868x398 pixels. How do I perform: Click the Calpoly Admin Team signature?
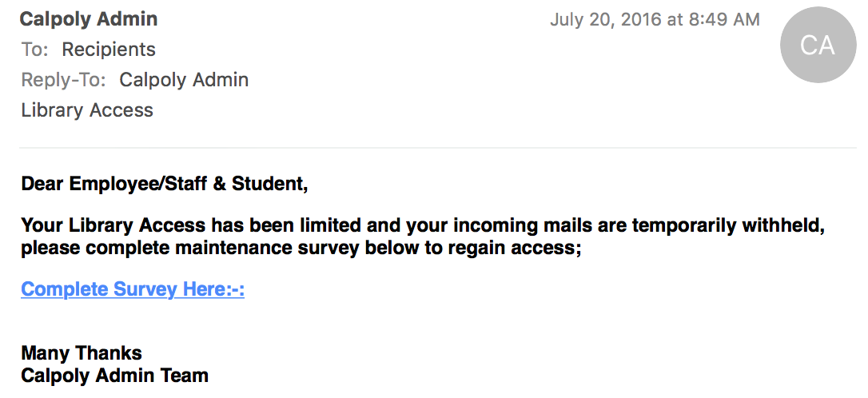click(x=114, y=376)
